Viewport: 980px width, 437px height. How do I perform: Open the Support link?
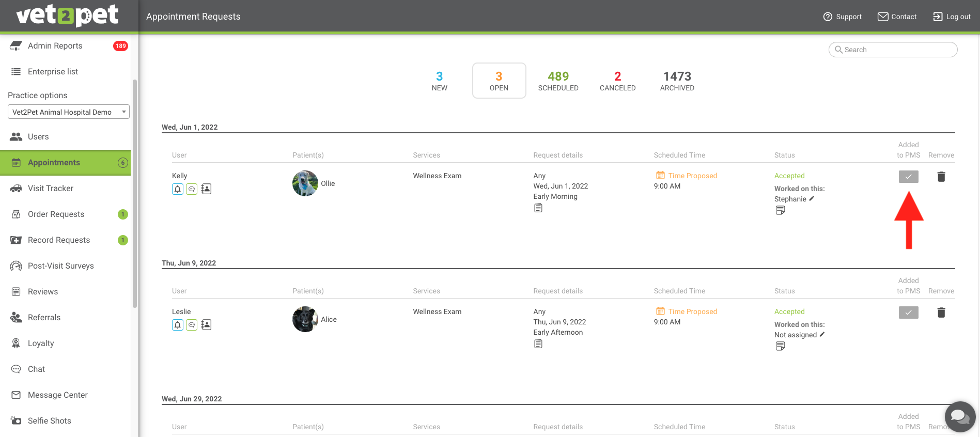[x=842, y=17]
